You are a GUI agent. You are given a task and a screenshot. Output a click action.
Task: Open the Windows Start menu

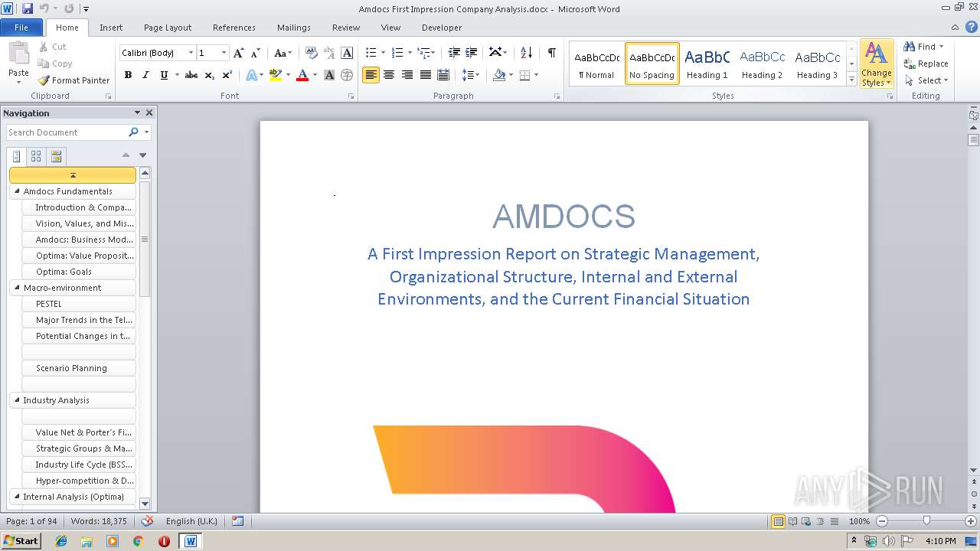21,541
